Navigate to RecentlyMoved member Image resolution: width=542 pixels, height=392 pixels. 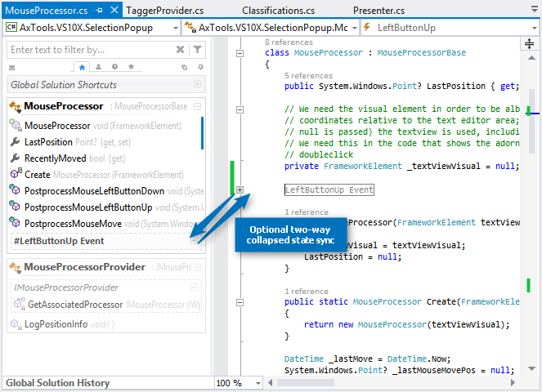click(x=56, y=158)
